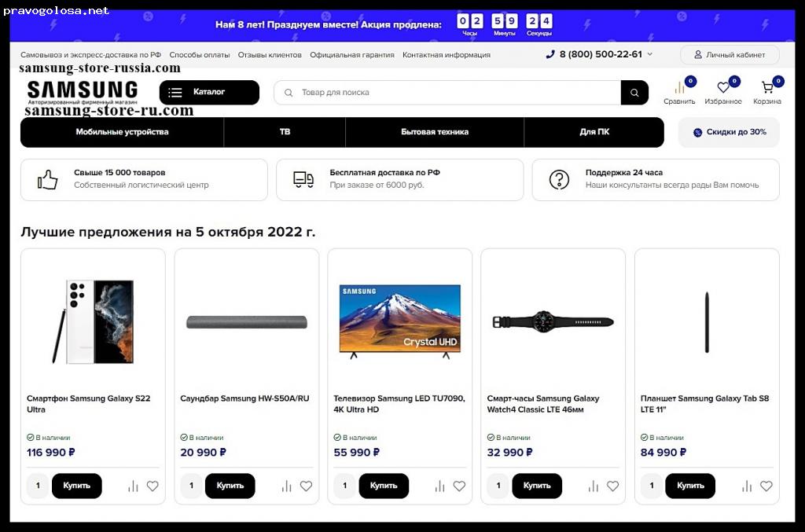Open the Личный кабинет button
805x532 pixels.
(x=730, y=54)
